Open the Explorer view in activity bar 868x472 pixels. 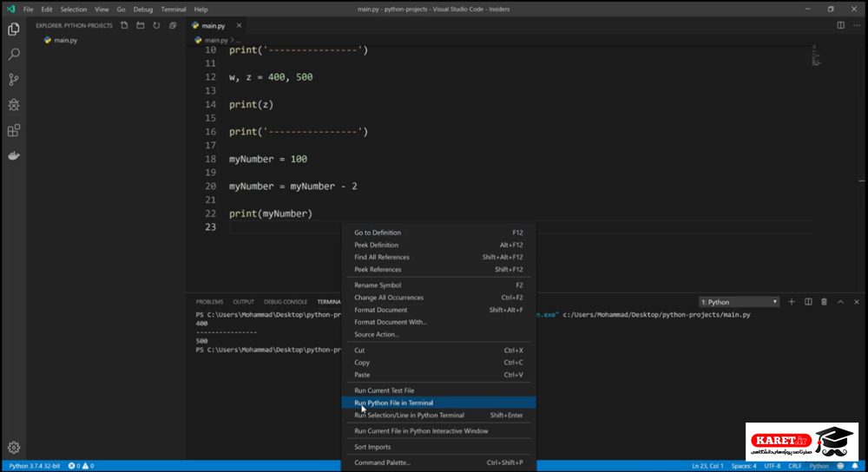click(x=14, y=29)
